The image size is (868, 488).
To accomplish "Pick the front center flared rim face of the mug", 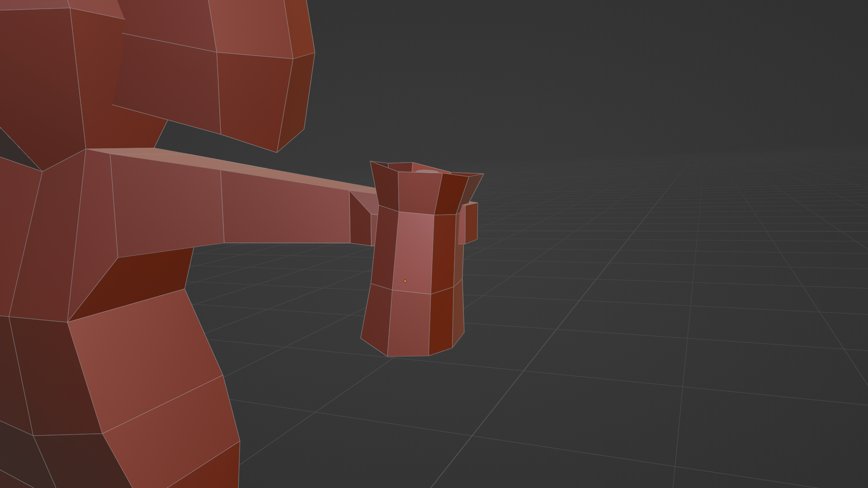I will (x=418, y=192).
